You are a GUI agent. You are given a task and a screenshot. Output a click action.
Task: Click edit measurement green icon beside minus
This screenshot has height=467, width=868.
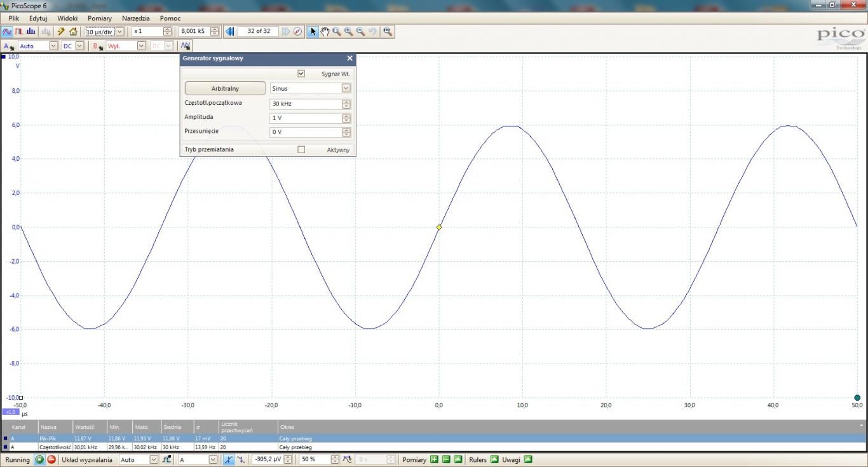458,459
